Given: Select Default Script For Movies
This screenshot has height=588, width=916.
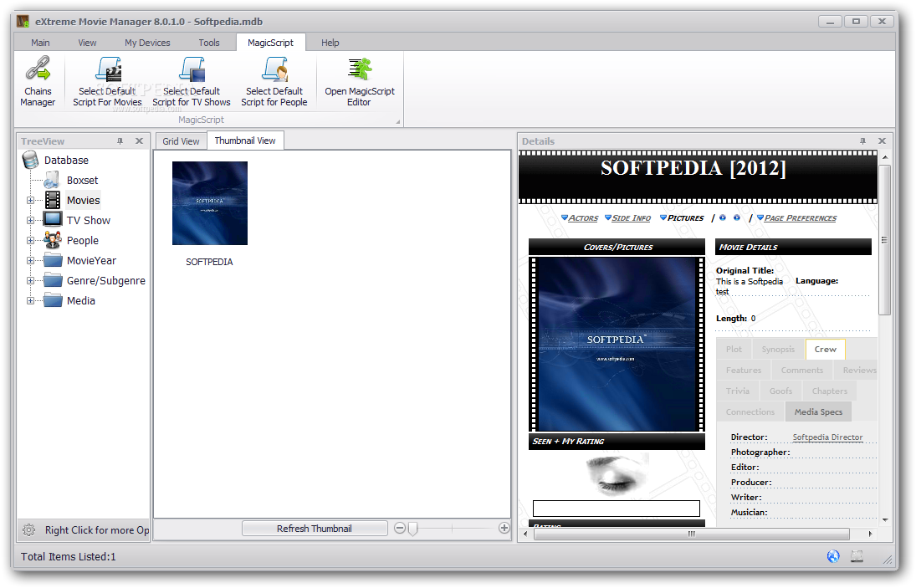Looking at the screenshot, I should (x=107, y=81).
